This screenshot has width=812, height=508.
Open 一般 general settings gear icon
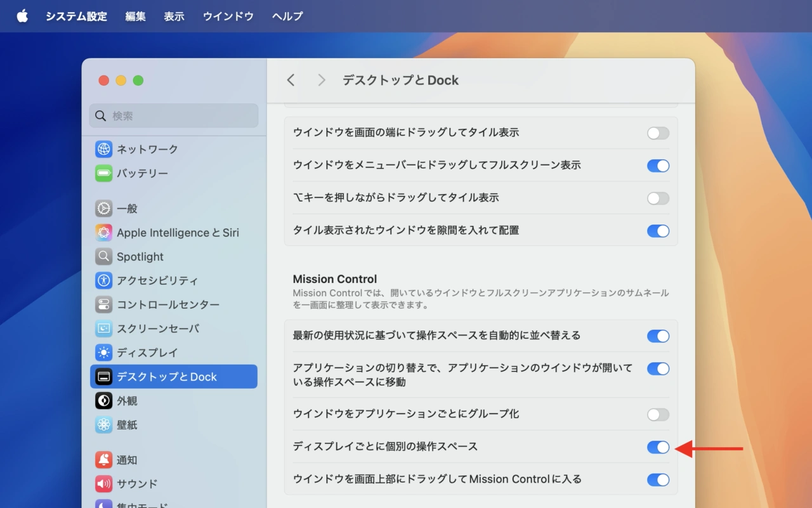(x=104, y=209)
